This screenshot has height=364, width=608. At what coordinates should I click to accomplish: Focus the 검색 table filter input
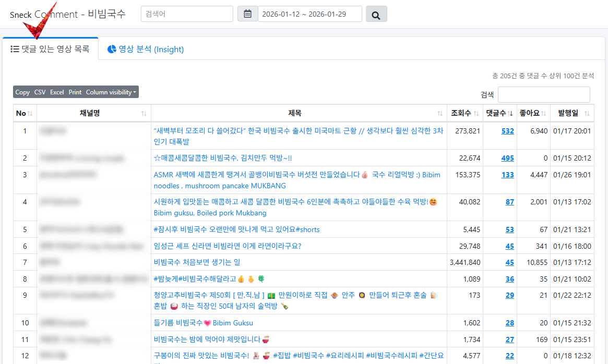(543, 95)
